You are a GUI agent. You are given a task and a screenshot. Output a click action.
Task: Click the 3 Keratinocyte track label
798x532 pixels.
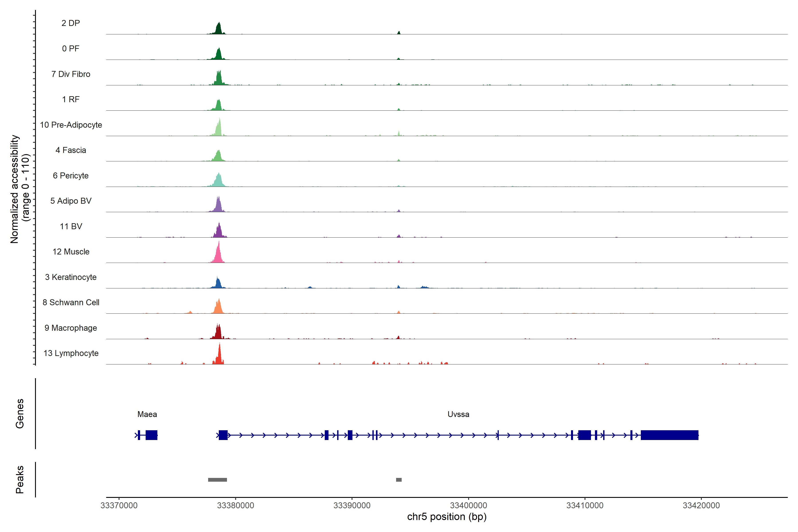(x=70, y=277)
